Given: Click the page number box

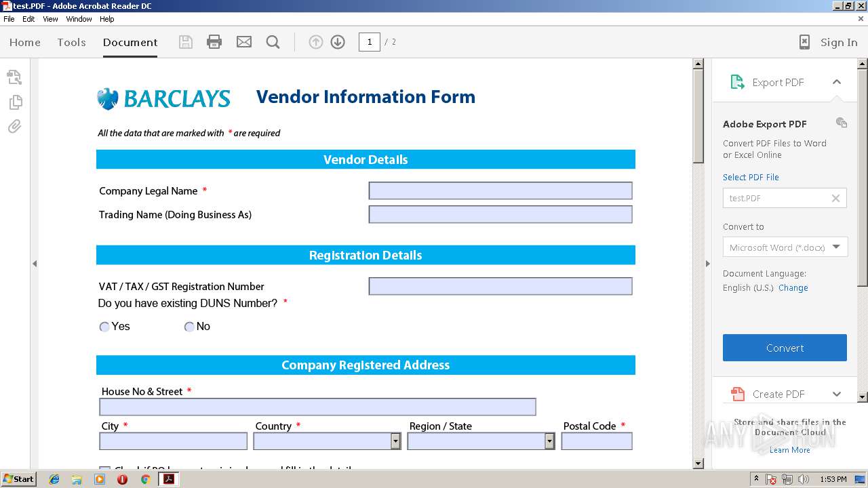Looking at the screenshot, I should (x=369, y=42).
